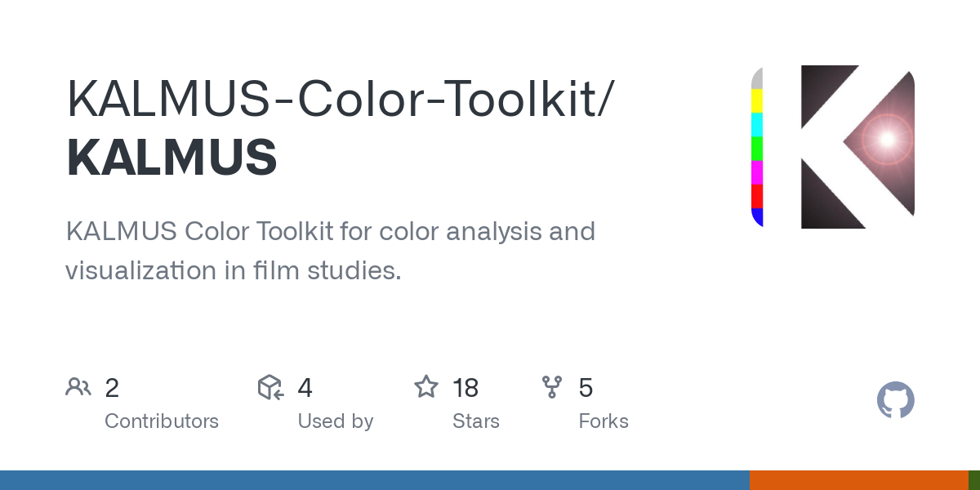This screenshot has height=490, width=980.
Task: Click the blue segment of the language bar
Action: pyautogui.click(x=374, y=480)
